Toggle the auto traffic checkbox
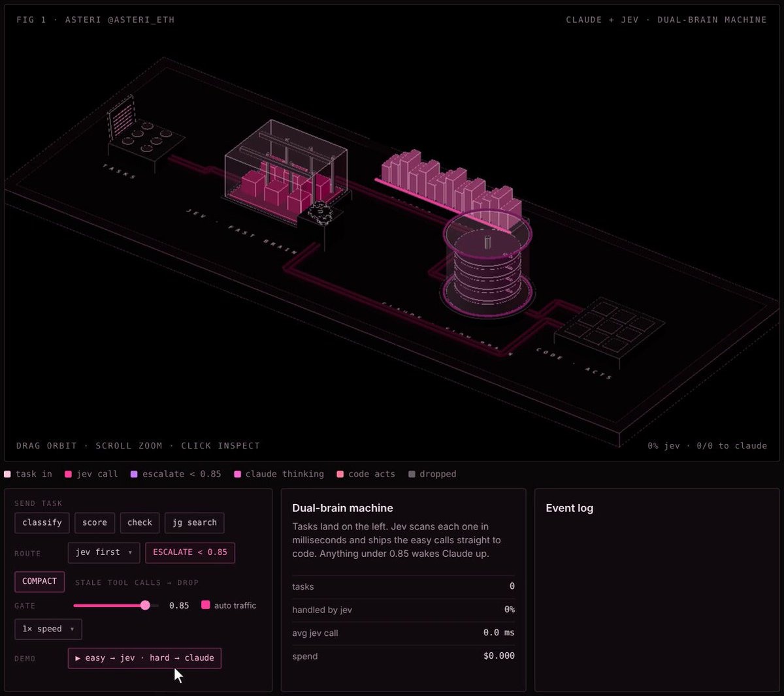784x696 pixels. pos(206,605)
